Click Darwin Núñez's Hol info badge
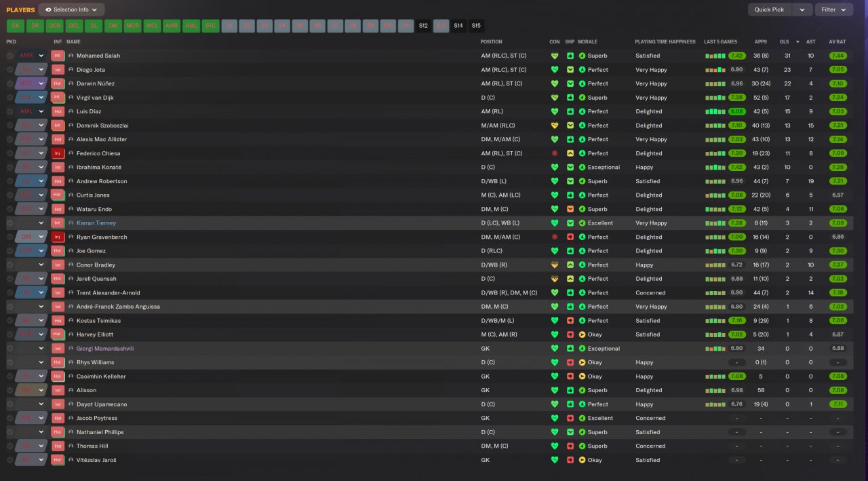 (x=58, y=83)
